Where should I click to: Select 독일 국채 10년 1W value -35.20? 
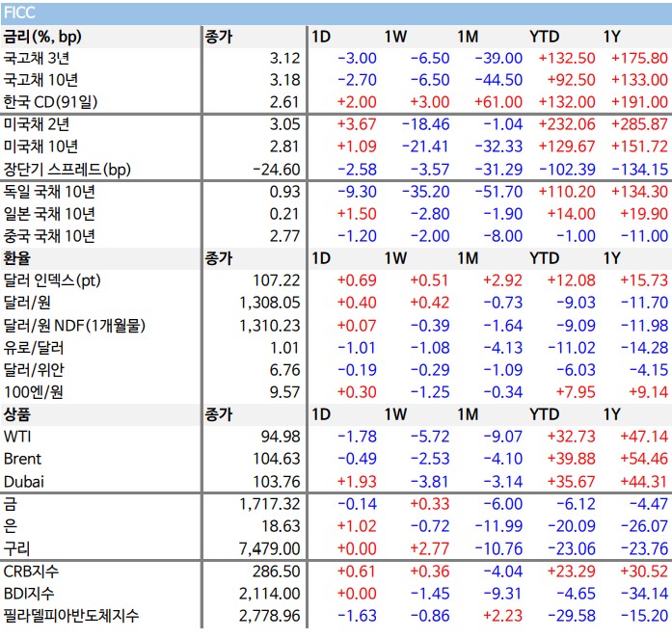(x=425, y=192)
